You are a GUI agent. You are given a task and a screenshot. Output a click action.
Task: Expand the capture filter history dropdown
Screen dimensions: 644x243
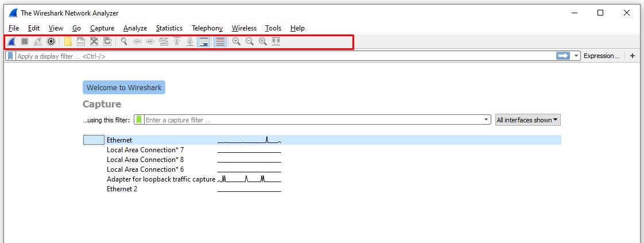[x=486, y=120]
